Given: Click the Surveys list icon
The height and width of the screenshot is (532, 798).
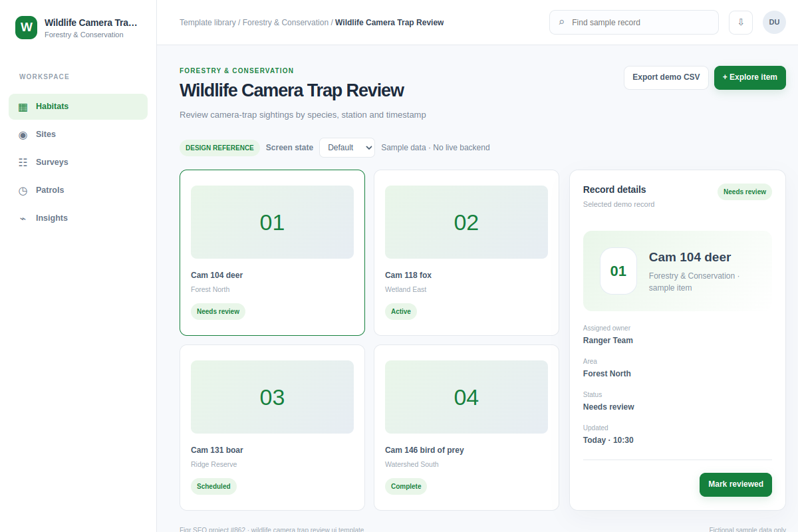Looking at the screenshot, I should coord(23,162).
